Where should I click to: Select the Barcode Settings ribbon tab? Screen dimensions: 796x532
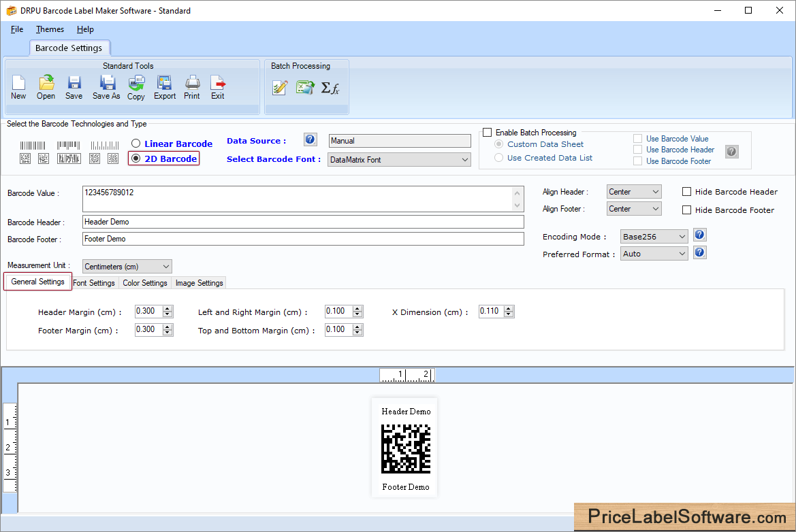69,48
